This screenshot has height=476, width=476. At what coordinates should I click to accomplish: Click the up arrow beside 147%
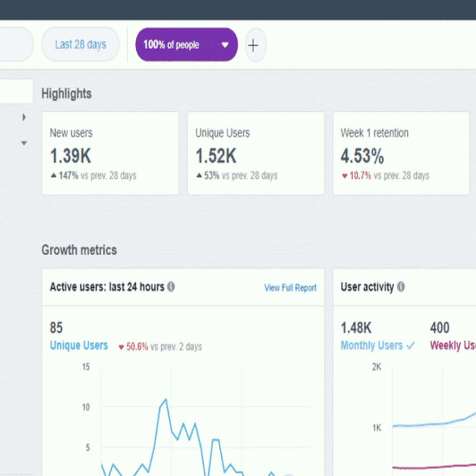pyautogui.click(x=53, y=176)
